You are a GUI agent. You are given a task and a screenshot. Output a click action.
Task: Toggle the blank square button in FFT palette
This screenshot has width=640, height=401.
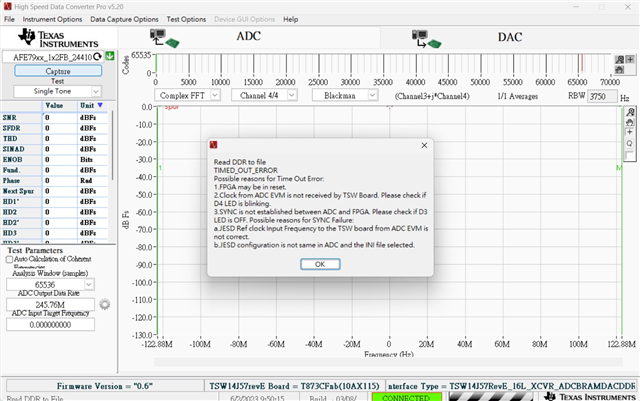630,156
